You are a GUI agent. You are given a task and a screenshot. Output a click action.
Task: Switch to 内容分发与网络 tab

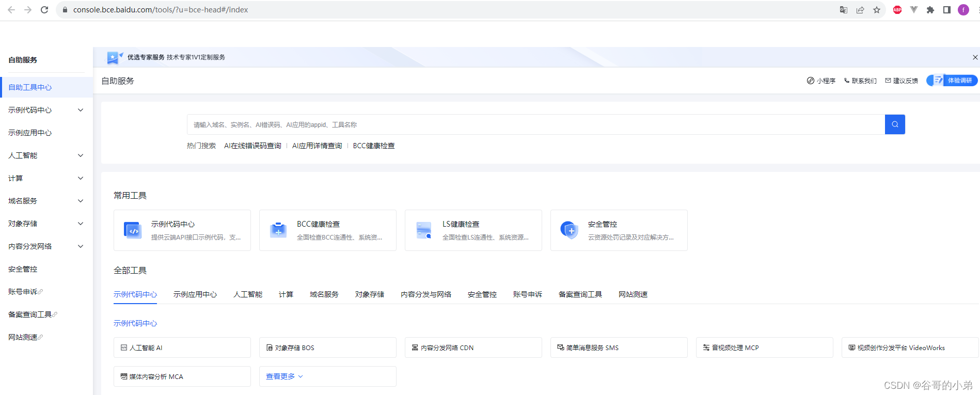click(426, 294)
